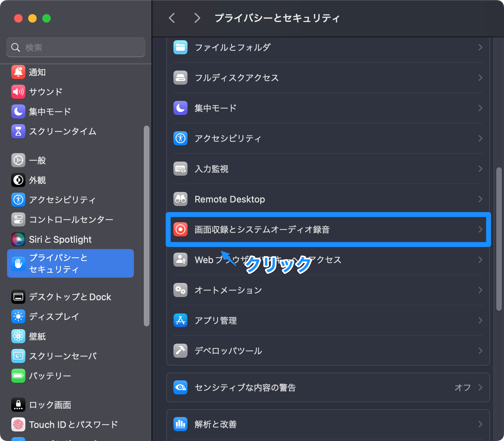
Task: Click the Analytics & Improvements (解析と改善) chart icon
Action: (x=180, y=424)
